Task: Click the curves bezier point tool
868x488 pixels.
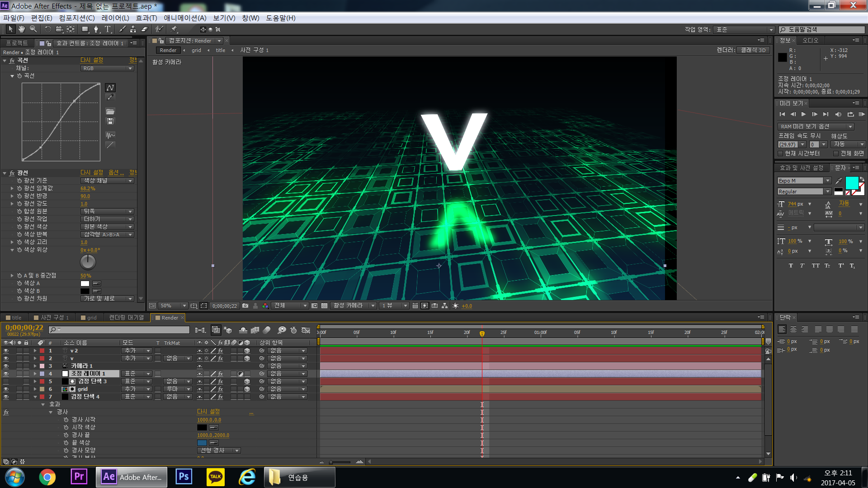Action: click(110, 88)
